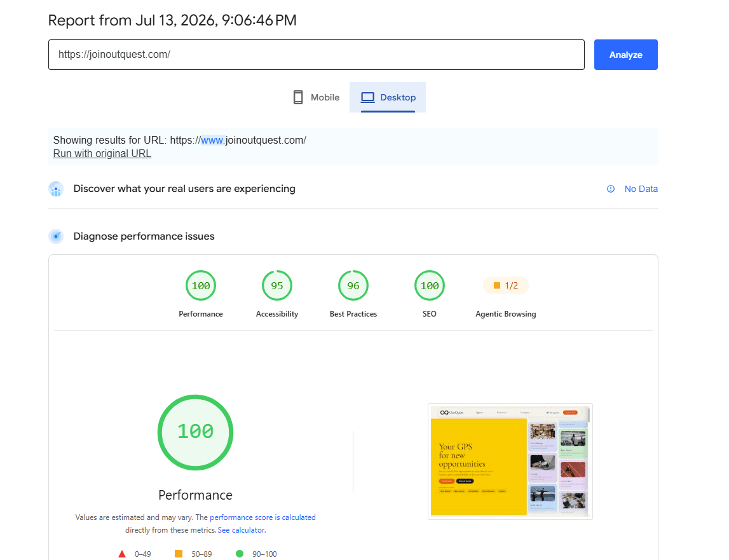
Task: Click the SEO label under the gauge
Action: (430, 314)
